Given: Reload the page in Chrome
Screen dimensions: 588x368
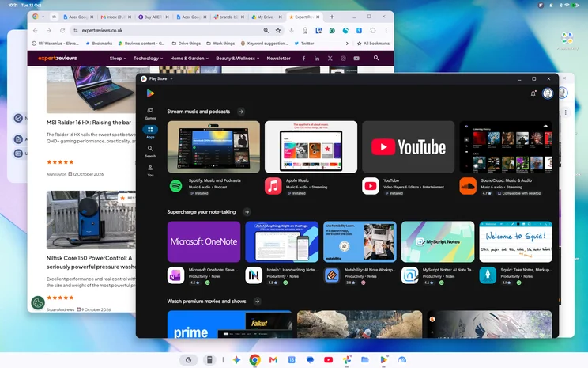Looking at the screenshot, I should point(62,30).
